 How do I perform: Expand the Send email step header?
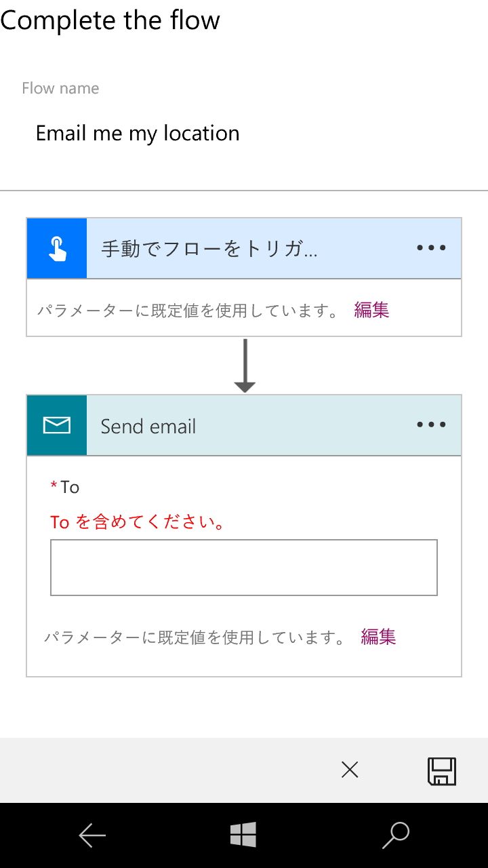coord(148,427)
